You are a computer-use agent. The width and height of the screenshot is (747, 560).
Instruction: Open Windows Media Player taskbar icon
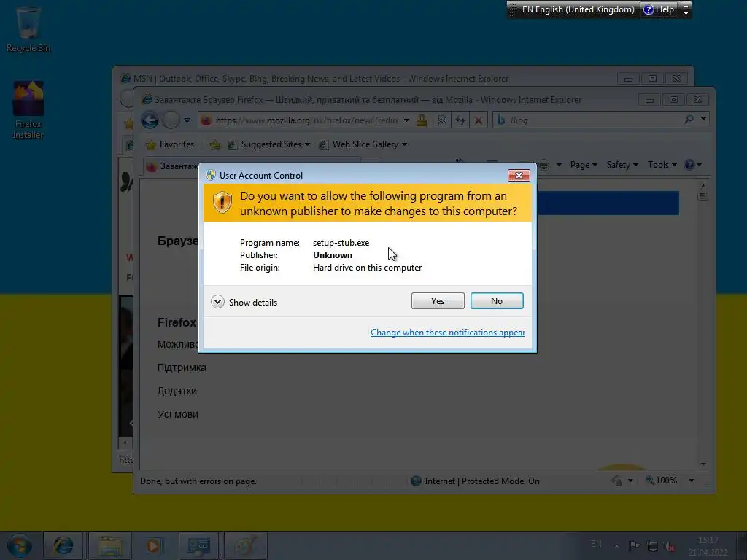[x=153, y=545]
